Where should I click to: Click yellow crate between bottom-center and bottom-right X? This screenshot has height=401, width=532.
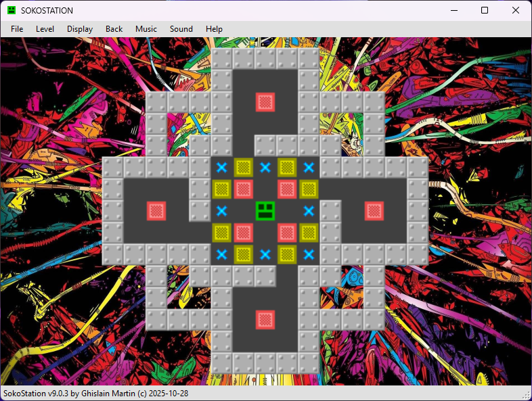pos(287,254)
